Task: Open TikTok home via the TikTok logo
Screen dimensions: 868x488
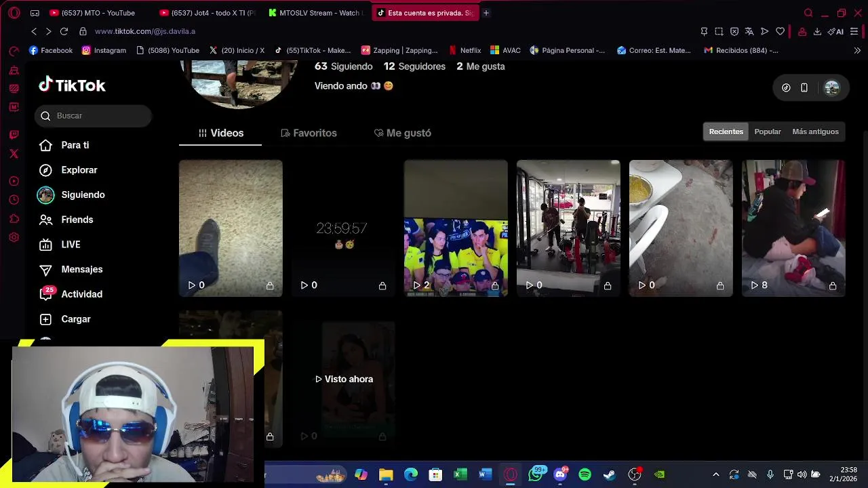Action: tap(72, 85)
